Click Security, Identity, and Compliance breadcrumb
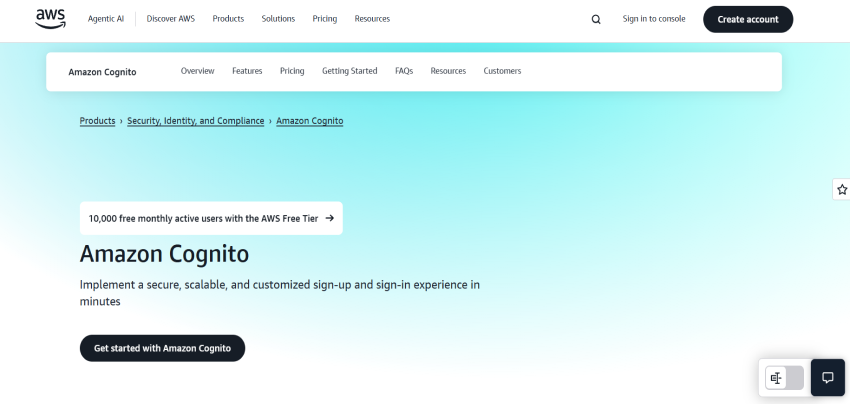850x404 pixels. point(196,121)
